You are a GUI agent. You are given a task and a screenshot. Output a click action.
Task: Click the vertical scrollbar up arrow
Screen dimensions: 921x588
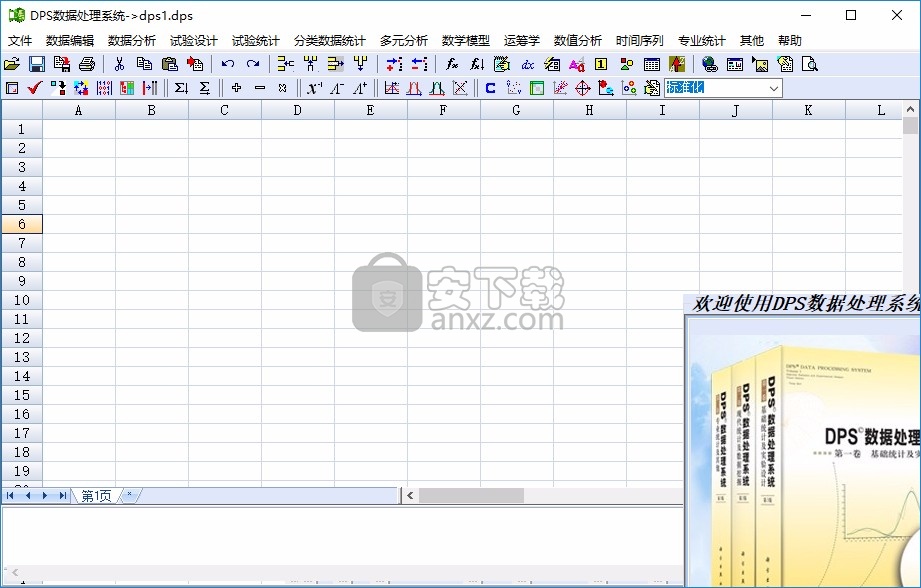910,109
